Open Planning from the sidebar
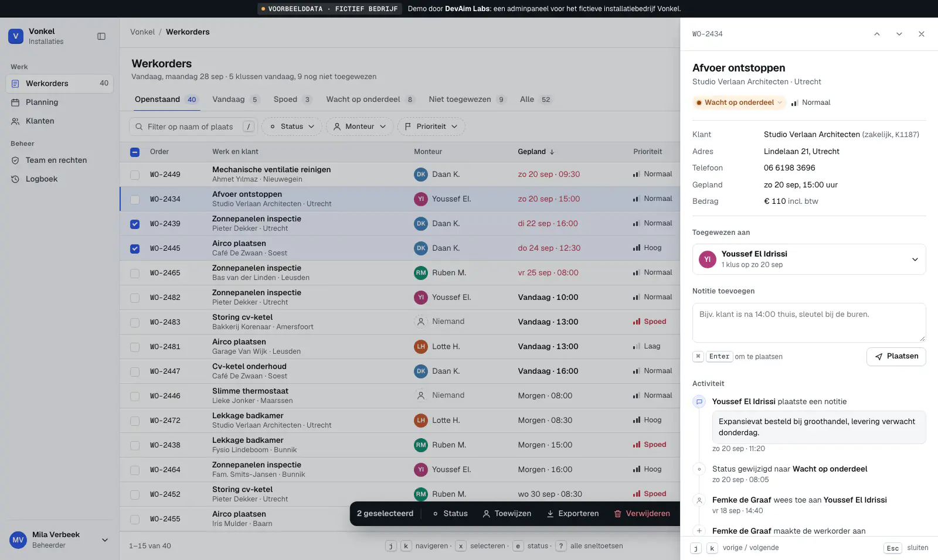This screenshot has height=560, width=938. pyautogui.click(x=59, y=103)
